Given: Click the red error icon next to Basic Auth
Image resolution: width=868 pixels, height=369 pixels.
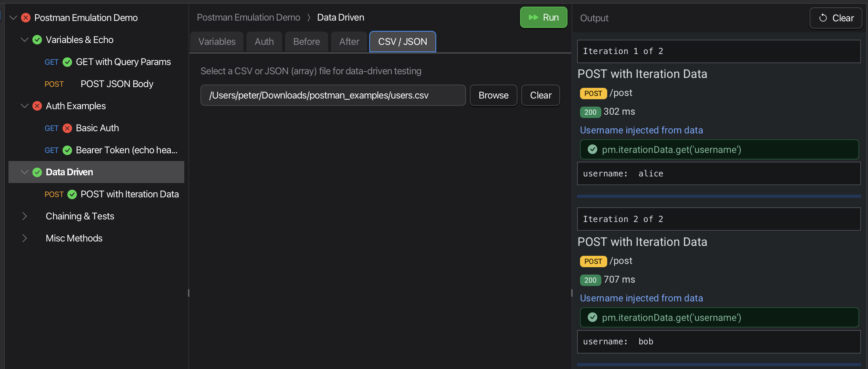Looking at the screenshot, I should pyautogui.click(x=67, y=128).
